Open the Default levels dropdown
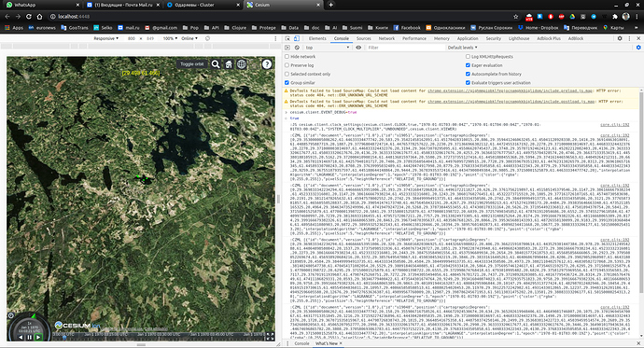This screenshot has height=348, width=644. coord(462,48)
